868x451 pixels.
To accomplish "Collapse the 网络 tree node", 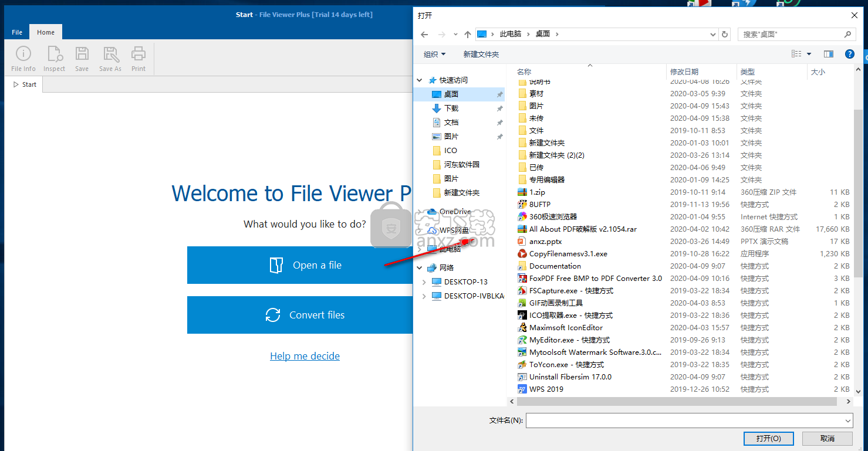I will tap(420, 268).
